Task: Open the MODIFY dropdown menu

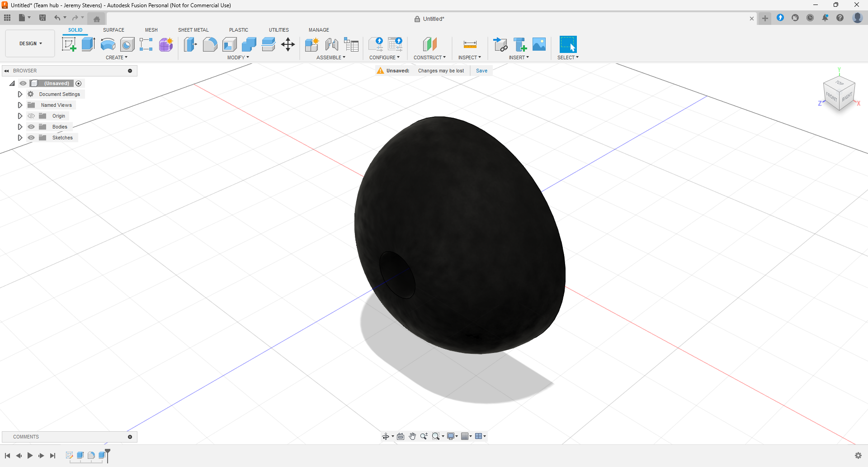Action: pos(238,57)
